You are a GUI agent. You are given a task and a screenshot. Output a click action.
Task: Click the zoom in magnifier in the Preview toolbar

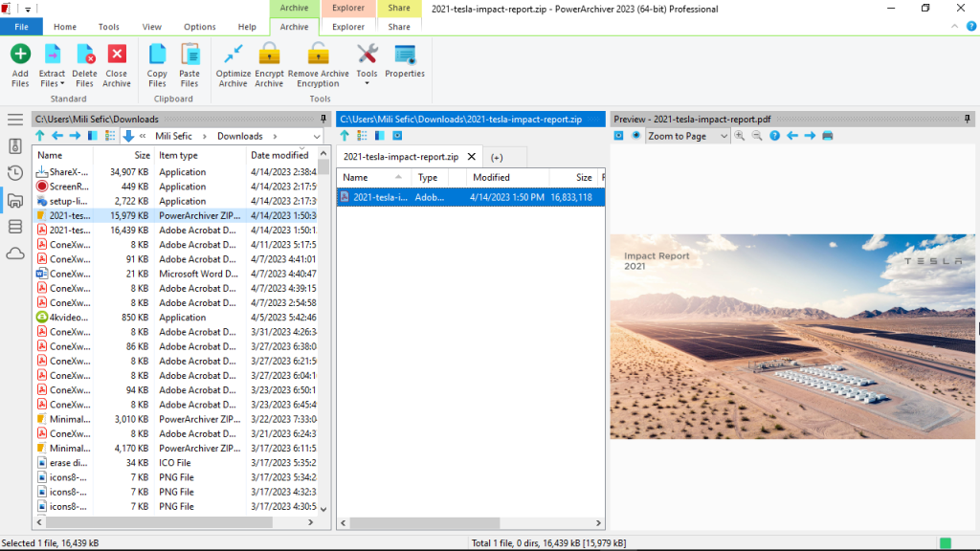tap(740, 136)
